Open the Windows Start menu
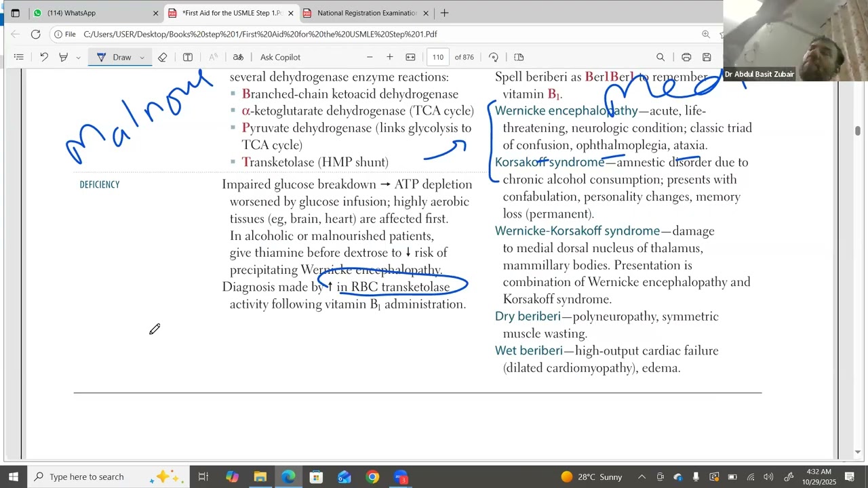 14,476
